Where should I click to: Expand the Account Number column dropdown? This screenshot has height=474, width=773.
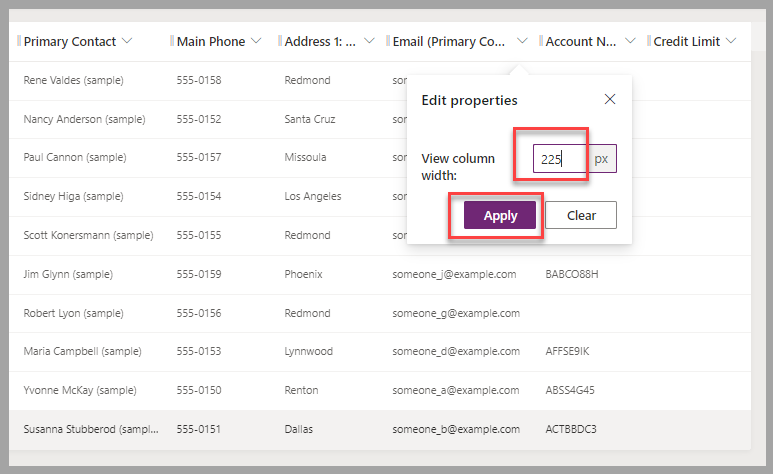tap(630, 41)
